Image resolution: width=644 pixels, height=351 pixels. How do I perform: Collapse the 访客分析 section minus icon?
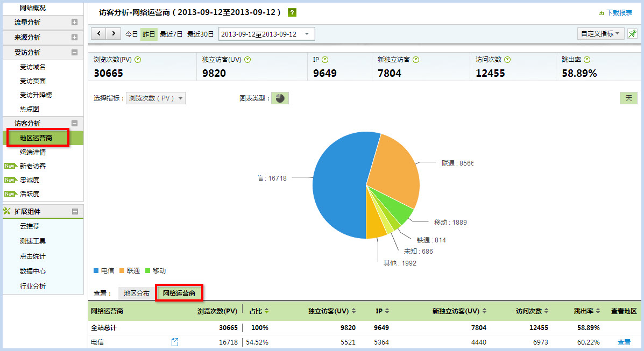74,123
